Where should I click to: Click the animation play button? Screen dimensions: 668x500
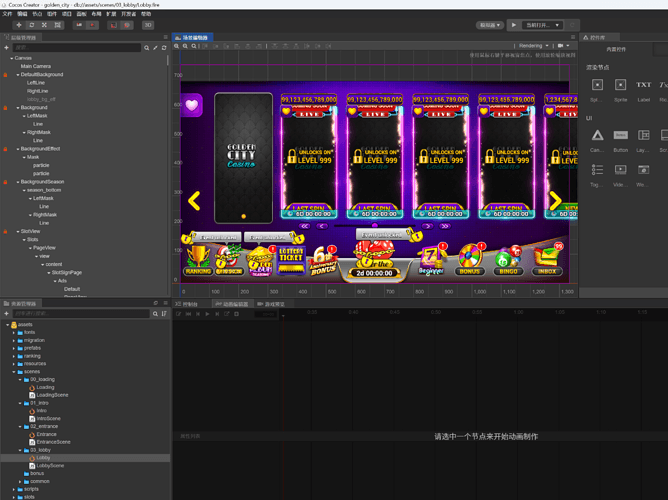pyautogui.click(x=207, y=314)
